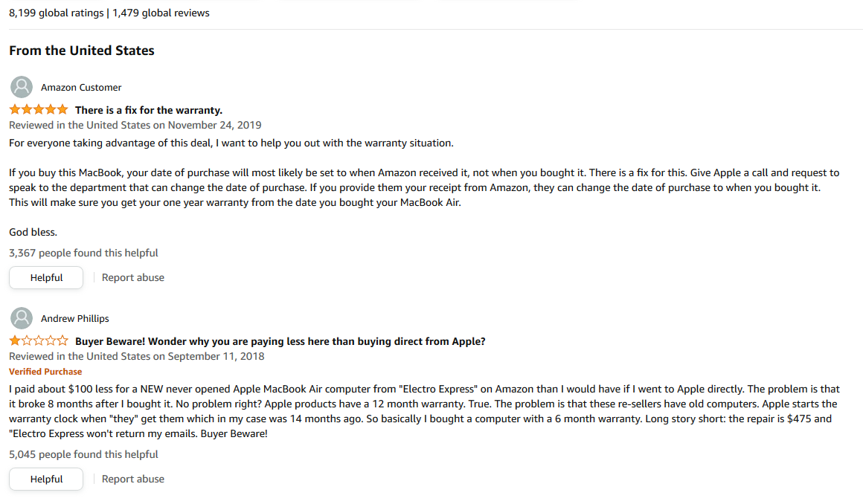The image size is (863, 504).
Task: Open Amazon Customer reviewer profile name
Action: coord(81,88)
